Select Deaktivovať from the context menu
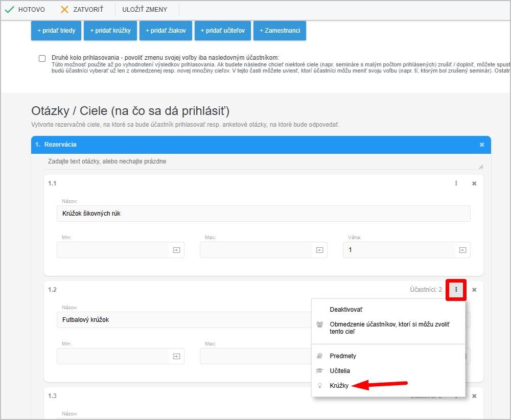511x420 pixels. coord(346,310)
